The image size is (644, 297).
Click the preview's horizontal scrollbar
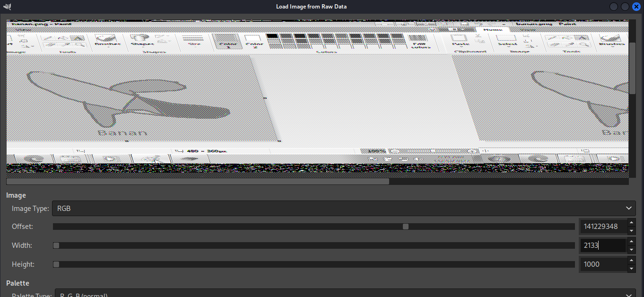pyautogui.click(x=198, y=181)
